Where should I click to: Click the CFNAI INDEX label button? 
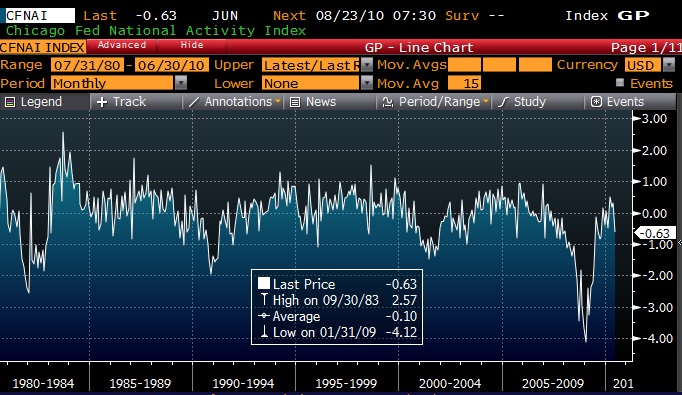click(x=43, y=47)
